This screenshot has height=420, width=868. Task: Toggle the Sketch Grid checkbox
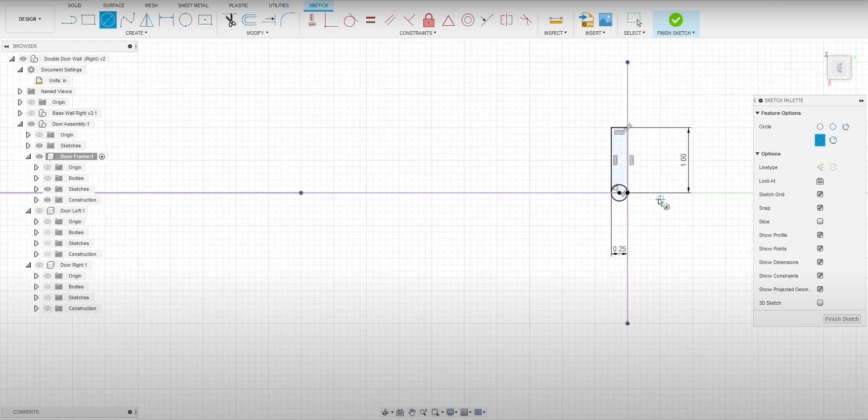point(820,194)
